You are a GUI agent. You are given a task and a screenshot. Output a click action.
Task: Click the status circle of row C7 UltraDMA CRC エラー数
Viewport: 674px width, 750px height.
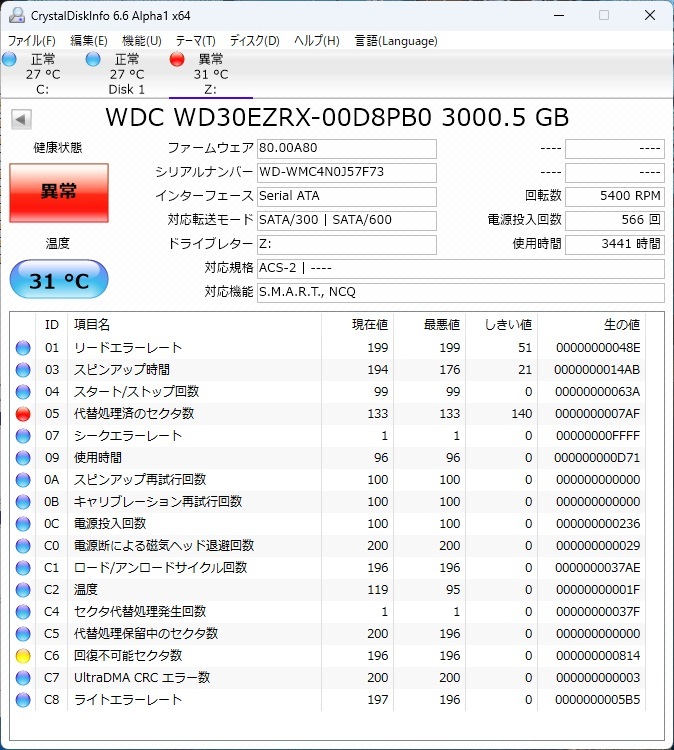23,678
